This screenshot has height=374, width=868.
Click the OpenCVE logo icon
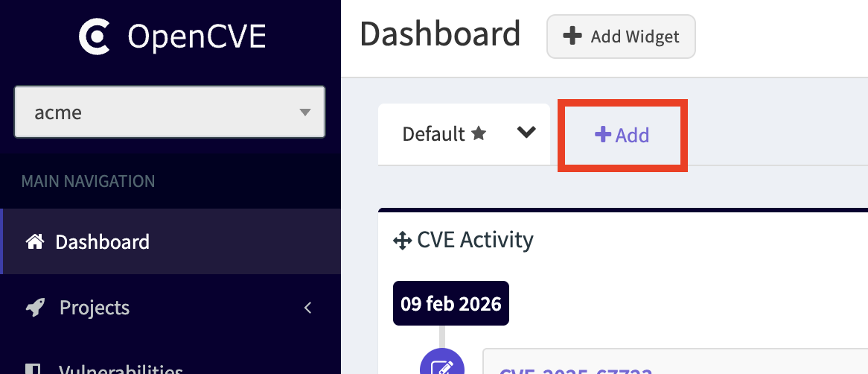pyautogui.click(x=95, y=37)
